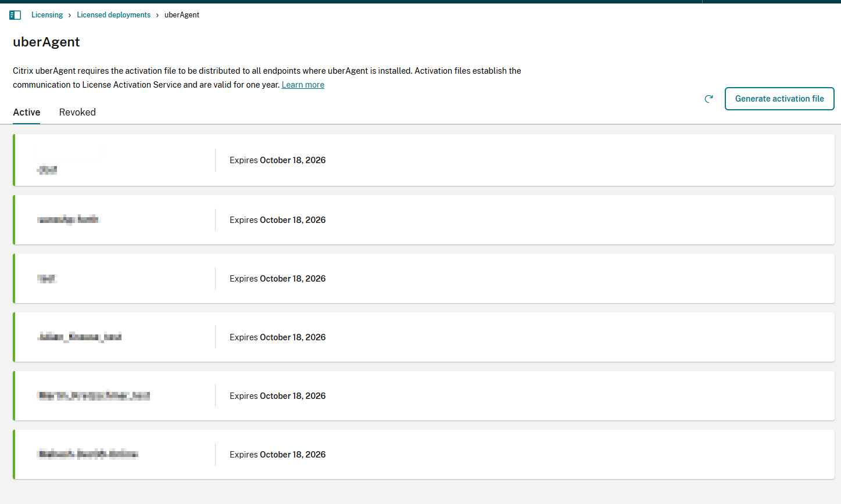Viewport: 841px width, 504px height.
Task: Select the Active tab
Action: point(27,112)
